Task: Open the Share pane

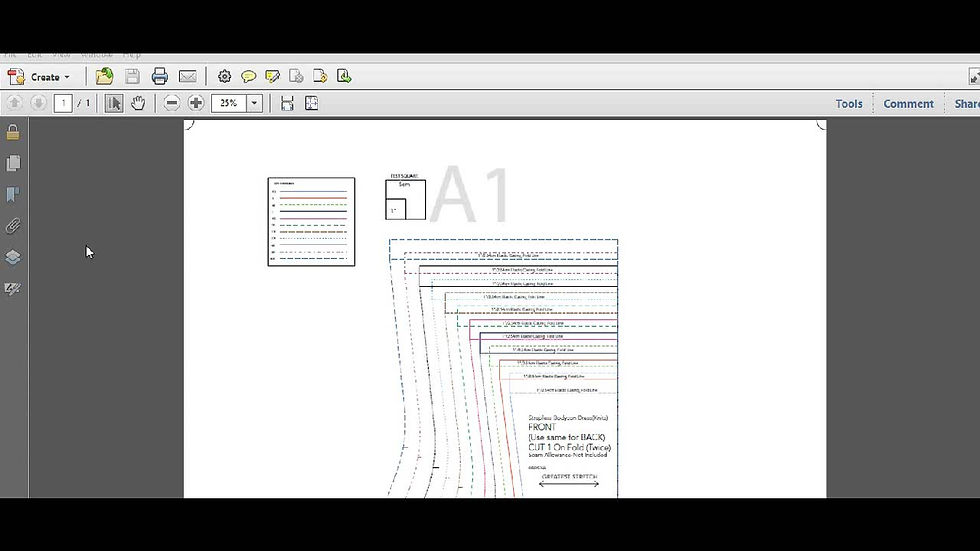Action: click(966, 104)
